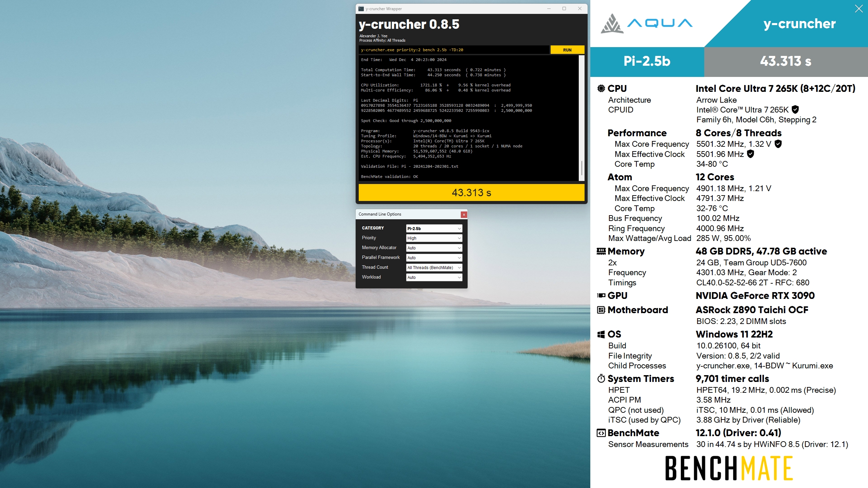Click the Motherboard icon

(x=601, y=310)
